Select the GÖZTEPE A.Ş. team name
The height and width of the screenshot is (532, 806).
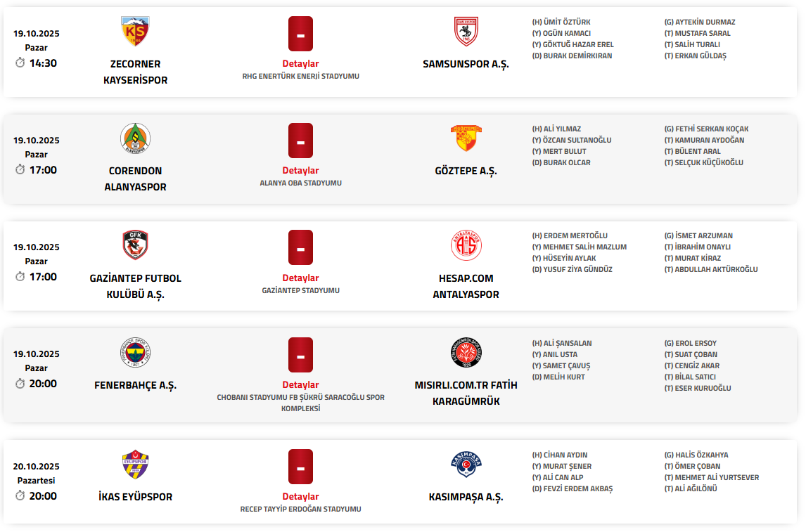pos(466,171)
